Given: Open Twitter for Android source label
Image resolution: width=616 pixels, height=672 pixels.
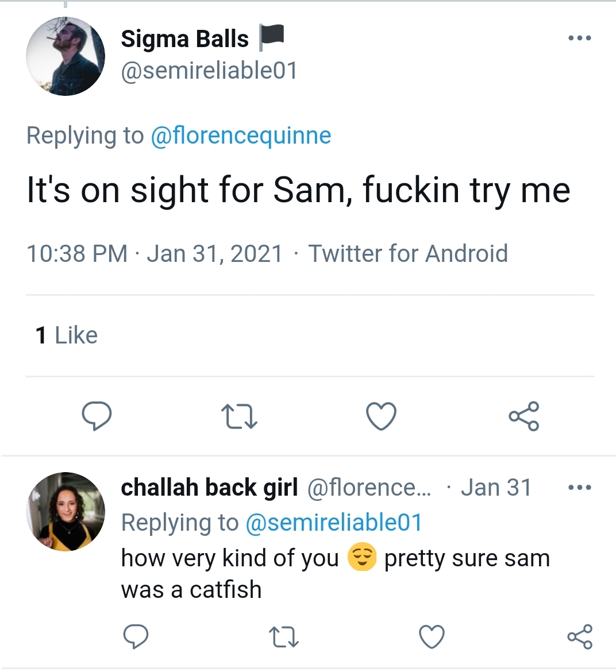Looking at the screenshot, I should tap(408, 253).
